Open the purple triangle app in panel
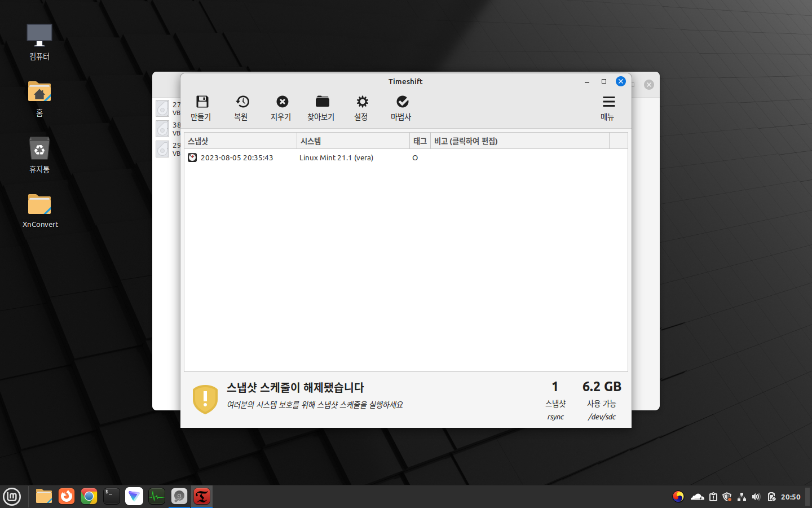The width and height of the screenshot is (812, 508). [134, 497]
